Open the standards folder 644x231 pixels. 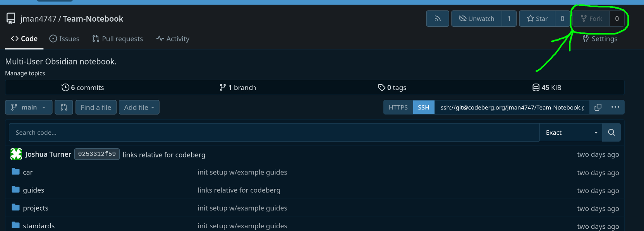(39, 226)
